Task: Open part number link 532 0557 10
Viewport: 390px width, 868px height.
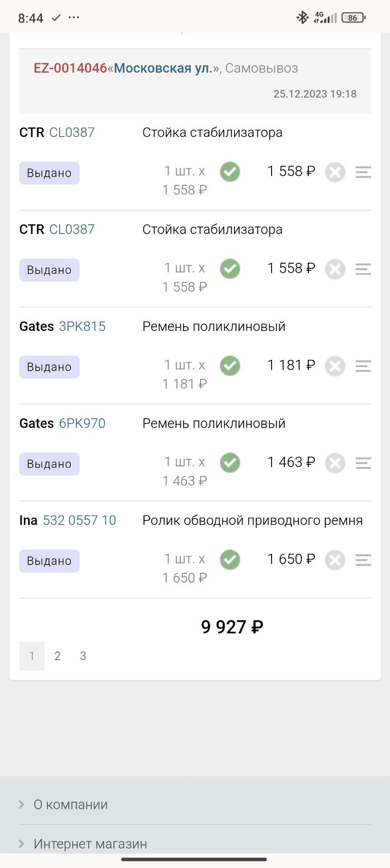Action: click(x=80, y=520)
